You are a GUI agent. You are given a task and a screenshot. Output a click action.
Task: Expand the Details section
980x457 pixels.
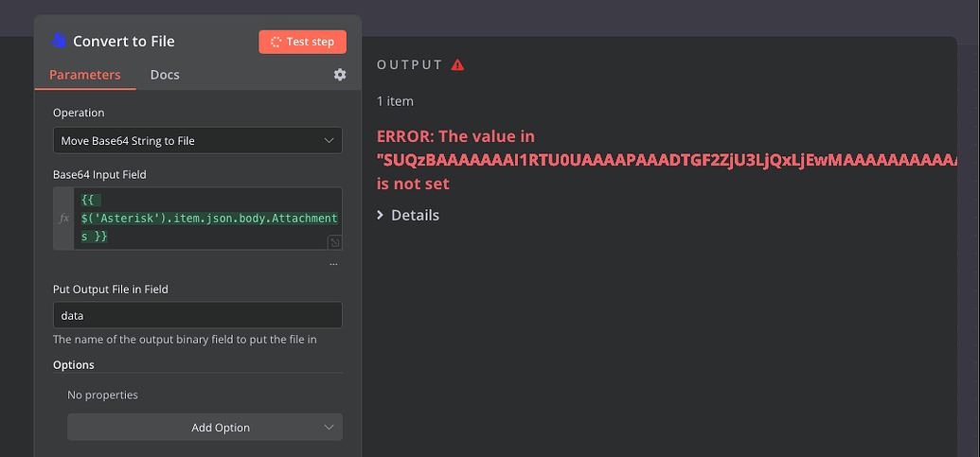point(408,216)
